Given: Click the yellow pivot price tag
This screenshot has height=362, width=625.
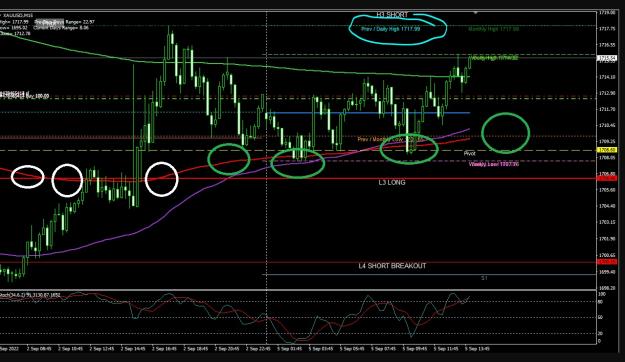Looking at the screenshot, I should coord(607,150).
